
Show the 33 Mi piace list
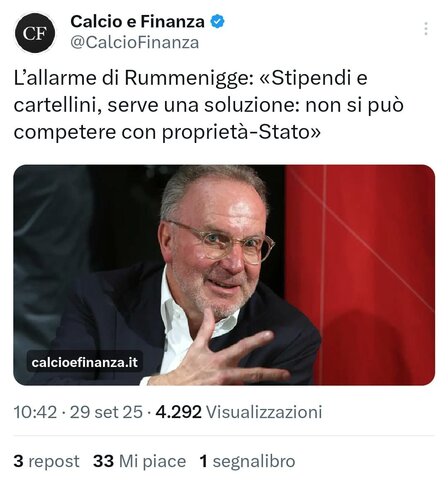[x=139, y=461]
